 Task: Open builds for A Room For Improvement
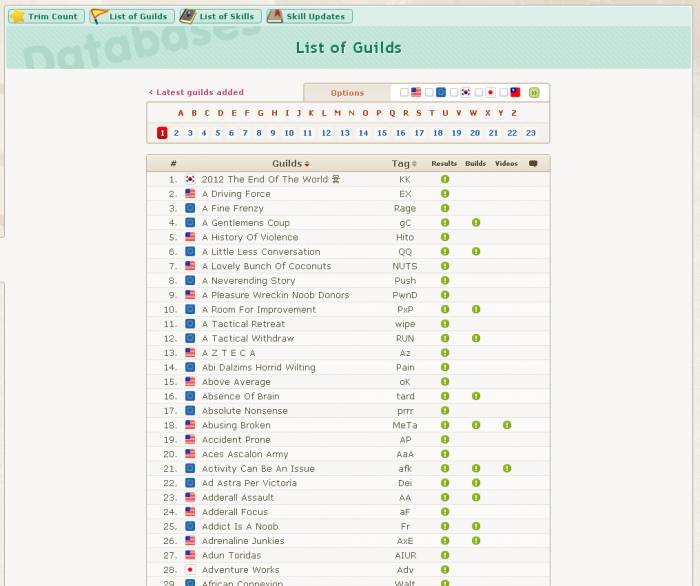[476, 309]
